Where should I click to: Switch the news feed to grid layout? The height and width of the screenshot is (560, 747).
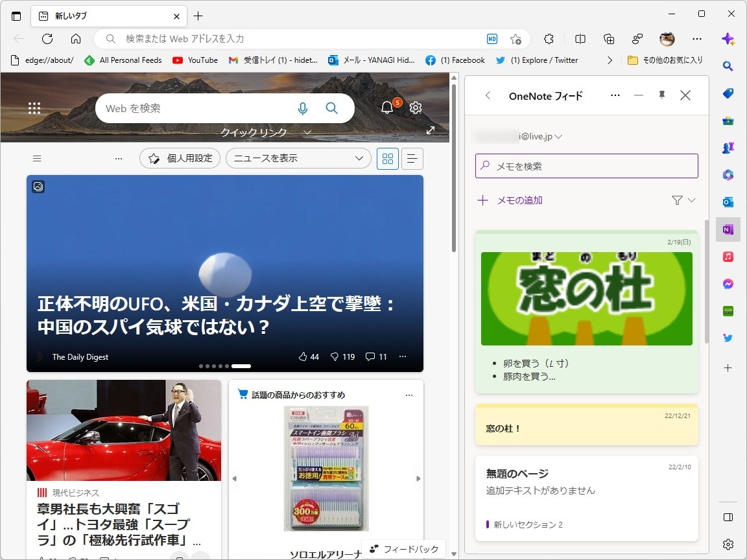(x=387, y=158)
